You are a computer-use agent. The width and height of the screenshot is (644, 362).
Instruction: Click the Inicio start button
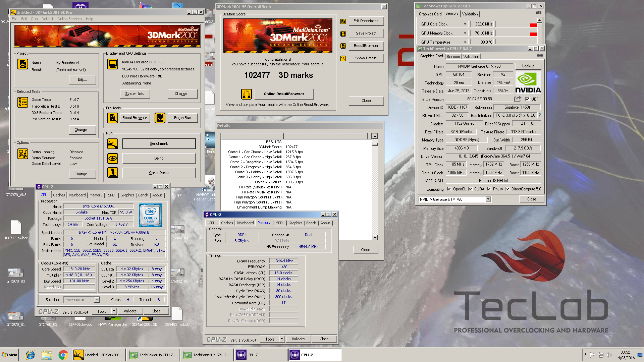click(9, 355)
